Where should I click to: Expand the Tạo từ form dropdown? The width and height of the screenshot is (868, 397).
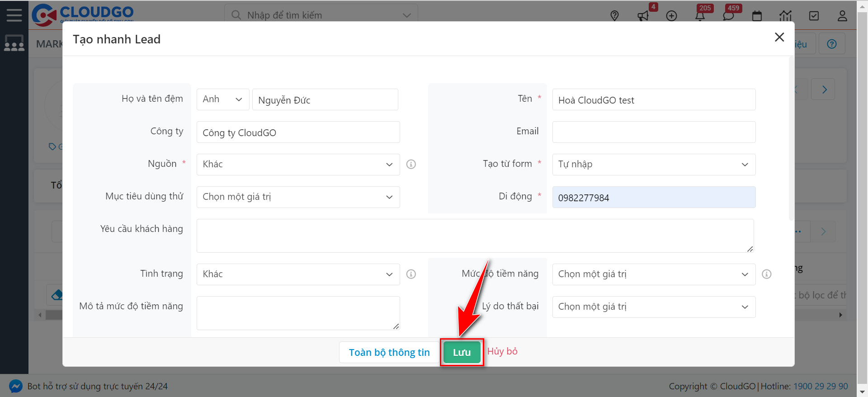653,165
